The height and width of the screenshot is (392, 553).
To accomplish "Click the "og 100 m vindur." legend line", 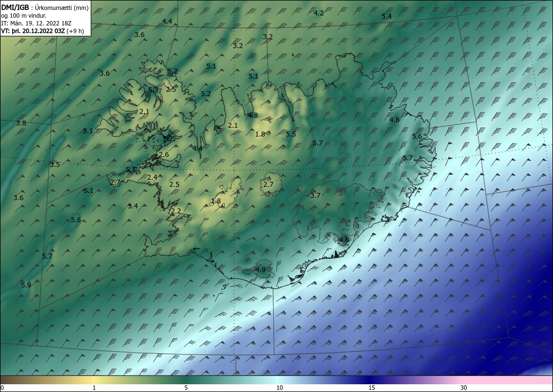I will [24, 16].
